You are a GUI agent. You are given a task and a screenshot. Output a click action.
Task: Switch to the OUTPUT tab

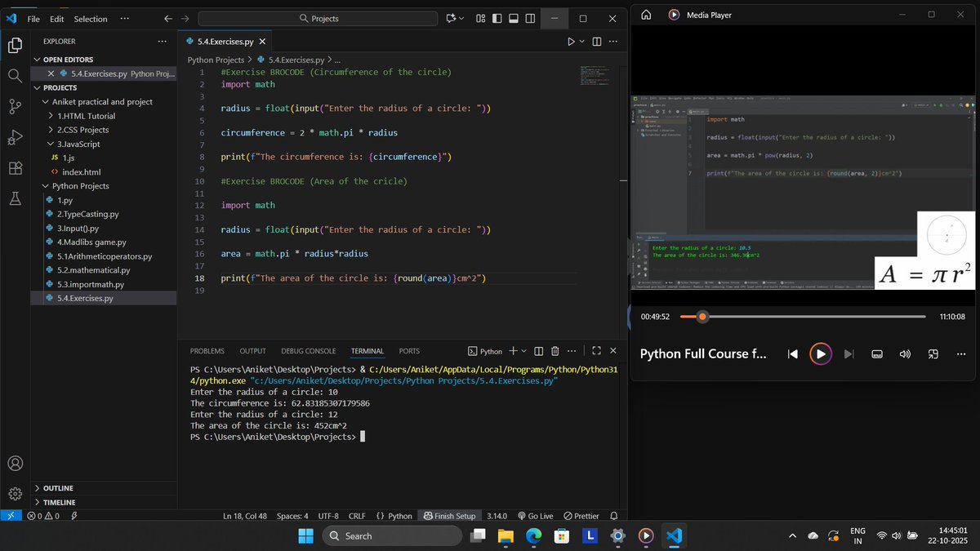tap(252, 351)
